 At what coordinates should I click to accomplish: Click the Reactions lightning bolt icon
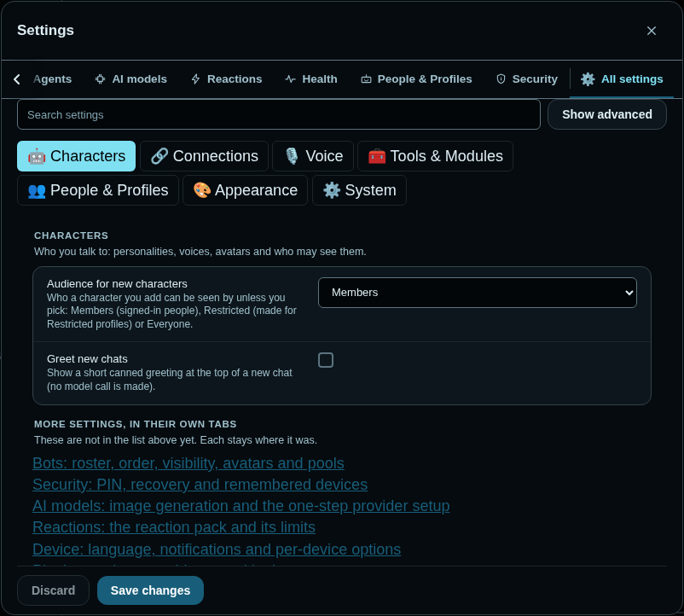(x=196, y=79)
